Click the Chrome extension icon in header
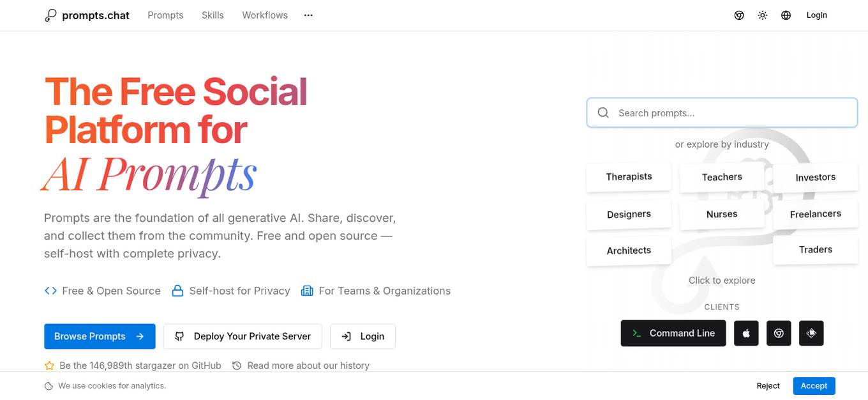This screenshot has width=868, height=400. point(739,15)
